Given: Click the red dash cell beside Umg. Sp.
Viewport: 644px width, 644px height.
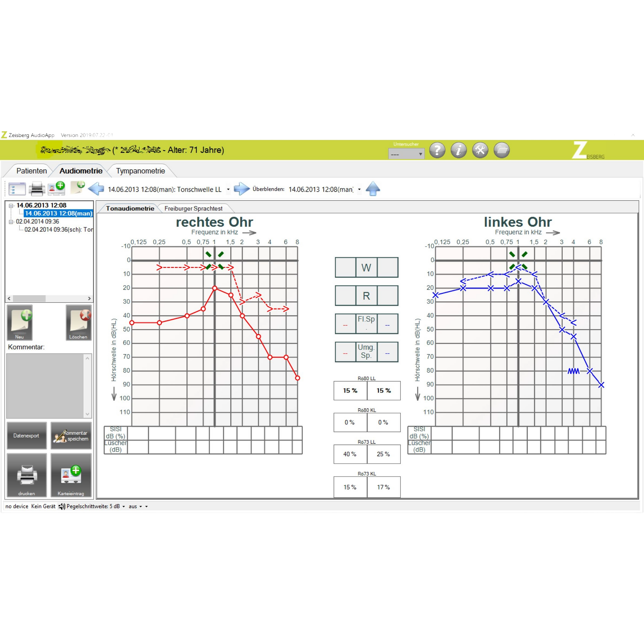Looking at the screenshot, I should [x=345, y=352].
